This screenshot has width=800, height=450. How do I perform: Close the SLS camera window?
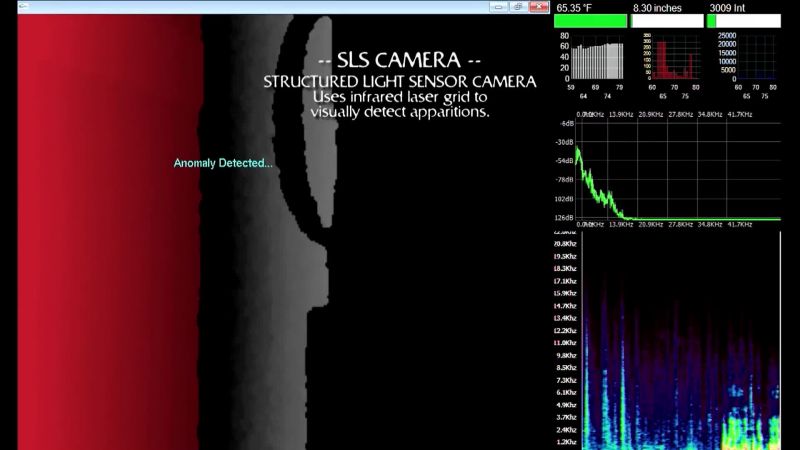[539, 7]
